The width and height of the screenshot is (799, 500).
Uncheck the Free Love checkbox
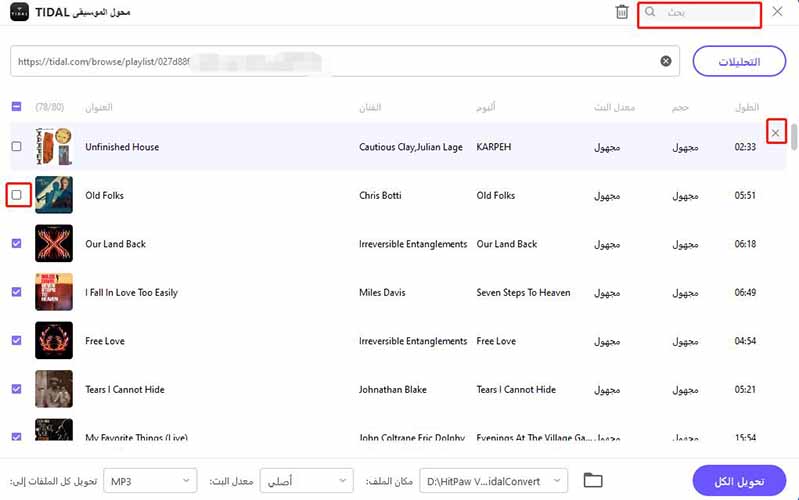16,340
